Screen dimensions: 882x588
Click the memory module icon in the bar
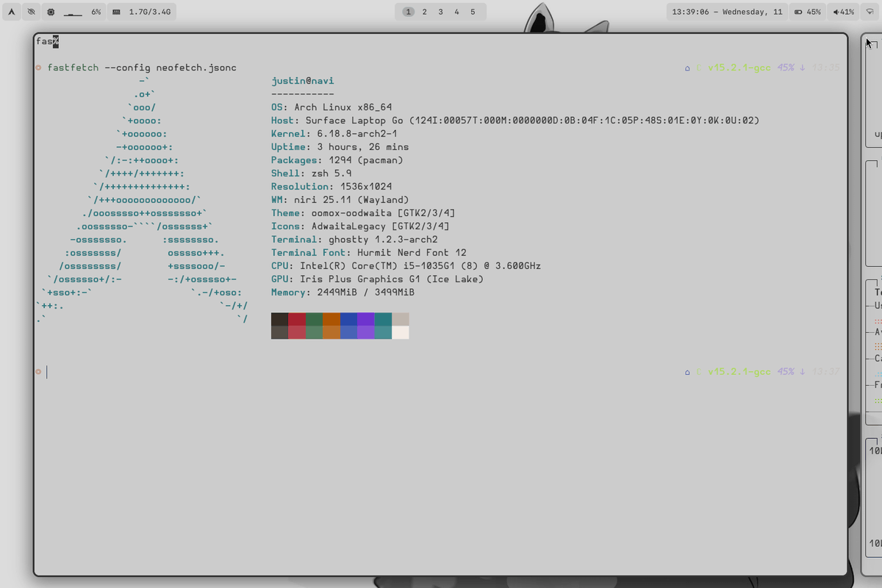[x=118, y=12]
